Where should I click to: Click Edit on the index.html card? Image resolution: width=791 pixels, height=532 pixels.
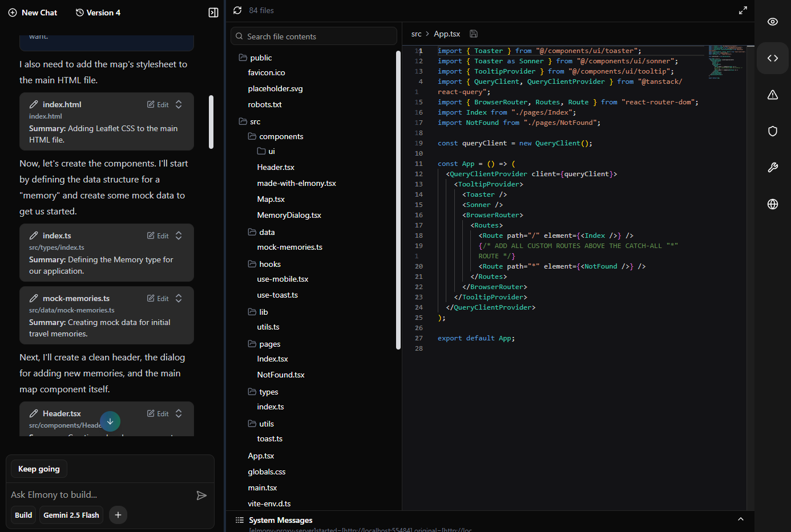(158, 104)
